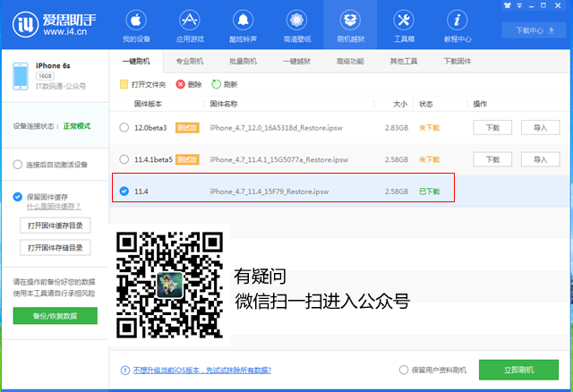
Task: Select firmware 11.4.1beta5 radio button
Action: pyautogui.click(x=124, y=159)
